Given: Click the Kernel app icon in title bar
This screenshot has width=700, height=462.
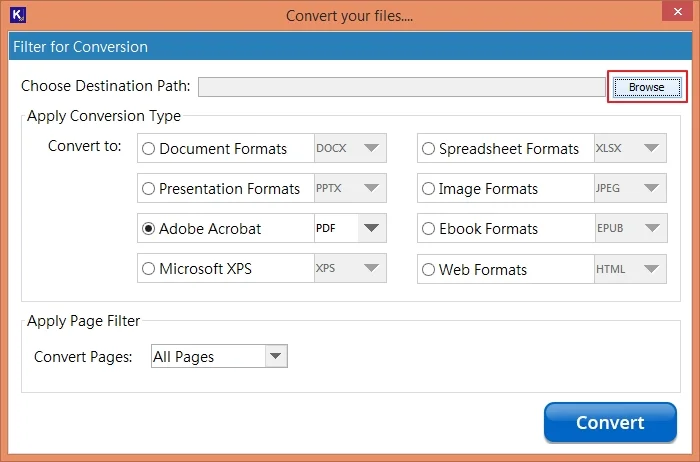Looking at the screenshot, I should point(18,15).
